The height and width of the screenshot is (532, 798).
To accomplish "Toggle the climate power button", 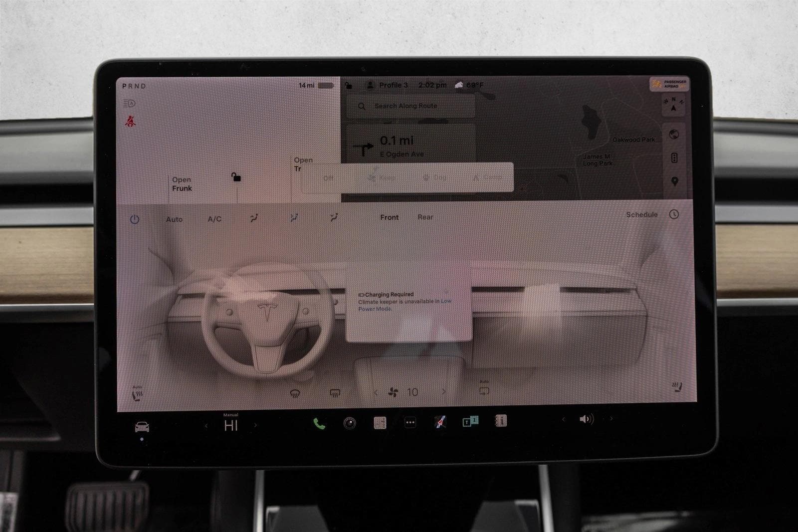I will 135,219.
